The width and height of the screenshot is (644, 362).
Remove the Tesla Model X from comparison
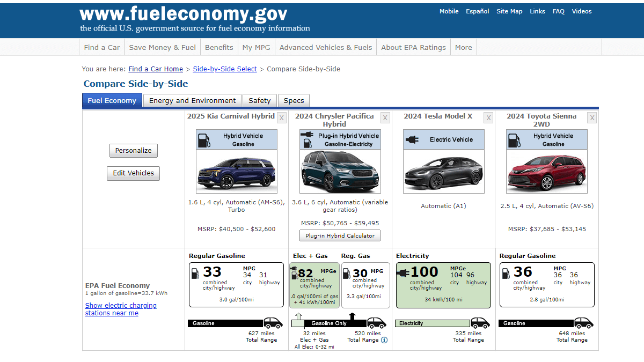point(488,118)
